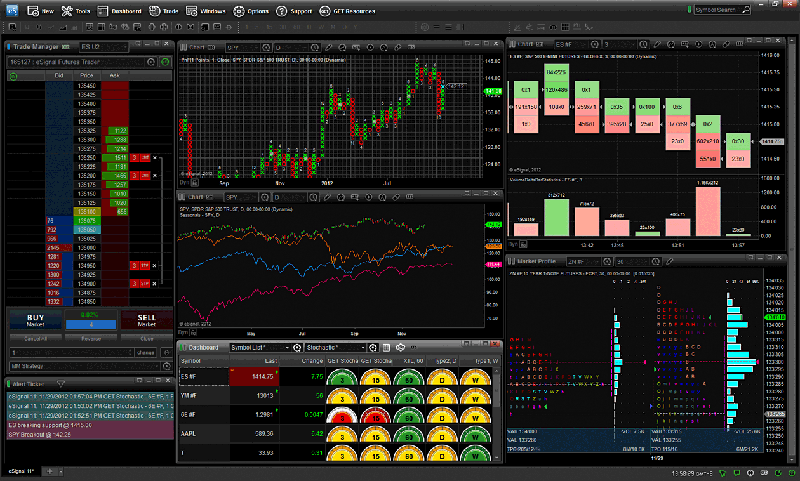Click the columns grid icon in Dashboard toolbar
Screen dimensions: 800x481
point(386,347)
